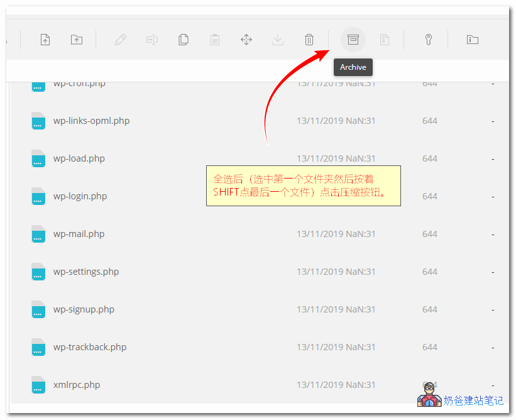Select the wp-settings.php file
The image size is (516, 420).
tap(85, 272)
